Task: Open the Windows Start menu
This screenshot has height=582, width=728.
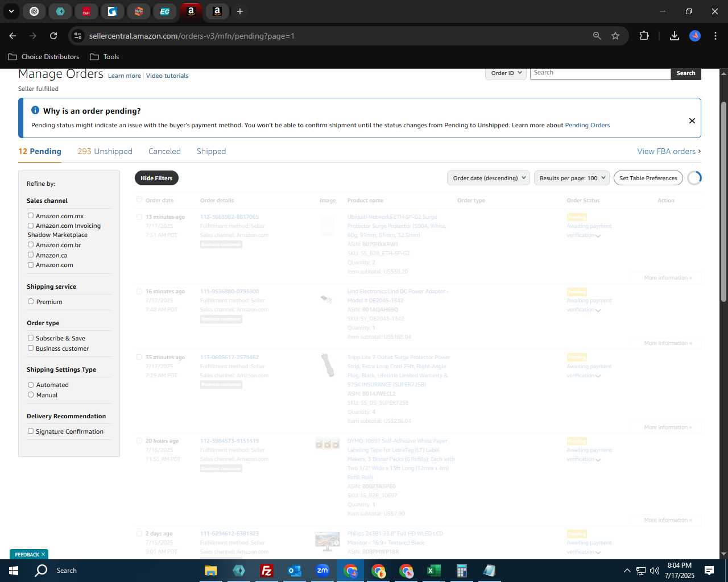Action: coord(14,571)
